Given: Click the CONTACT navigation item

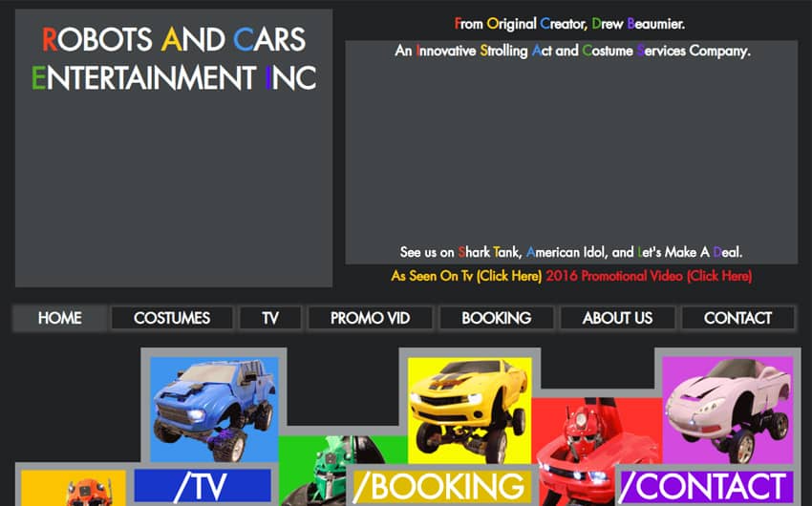Looking at the screenshot, I should 737,318.
